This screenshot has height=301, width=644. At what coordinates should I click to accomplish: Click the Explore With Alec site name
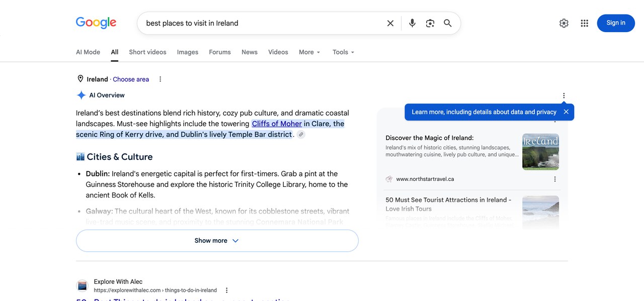(x=118, y=281)
